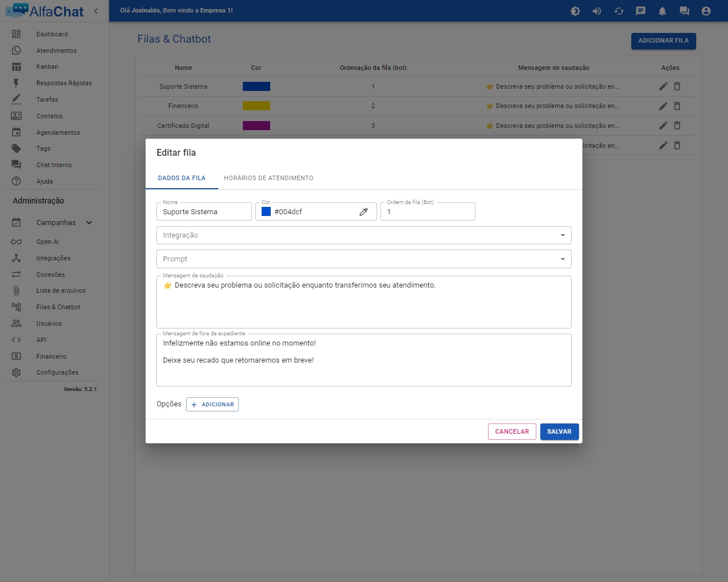The height and width of the screenshot is (582, 728).
Task: Open the announcements message icon in header
Action: (x=640, y=11)
